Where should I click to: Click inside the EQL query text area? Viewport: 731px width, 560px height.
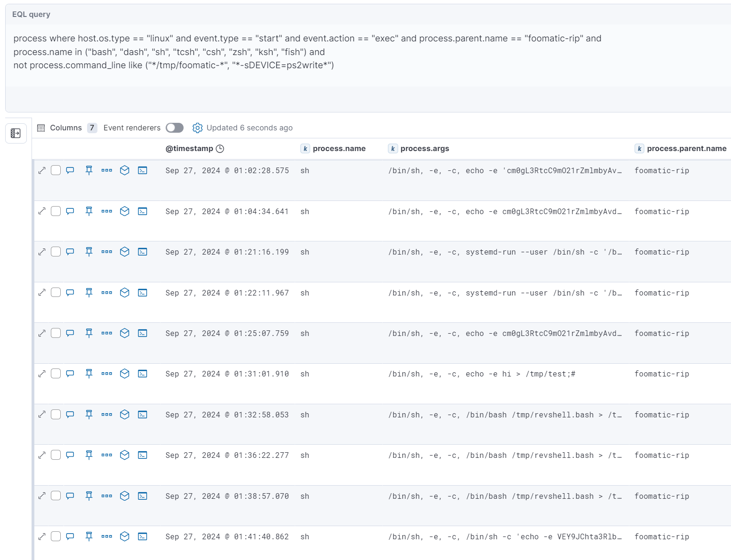click(x=307, y=52)
